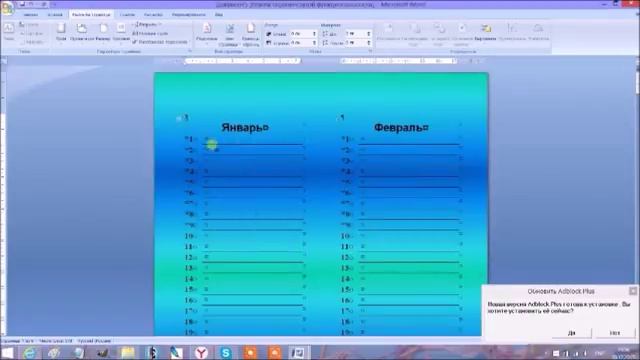Save document via Quick Access toolbar
640x360 pixels.
click(x=22, y=4)
